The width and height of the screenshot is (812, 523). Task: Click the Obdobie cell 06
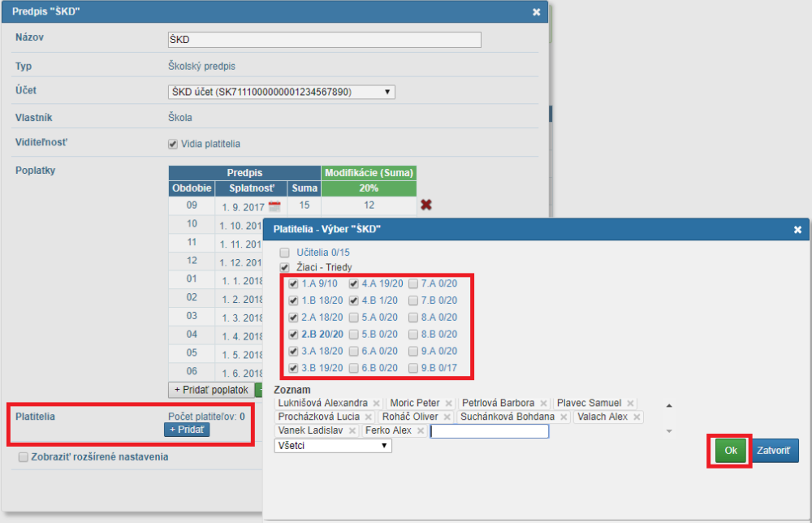coord(192,371)
